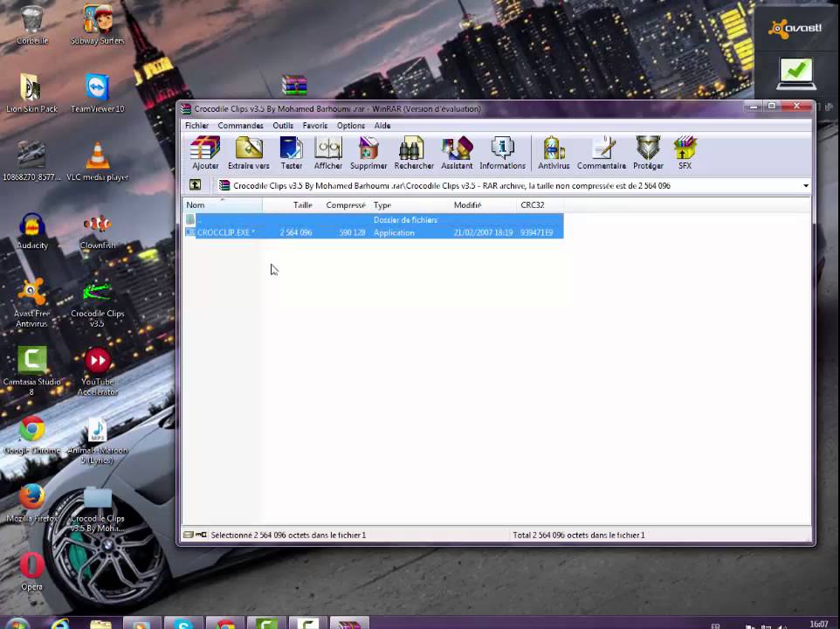Screen dimensions: 840x629
Task: Open Subway Surfers desktop shortcut
Action: 98,24
